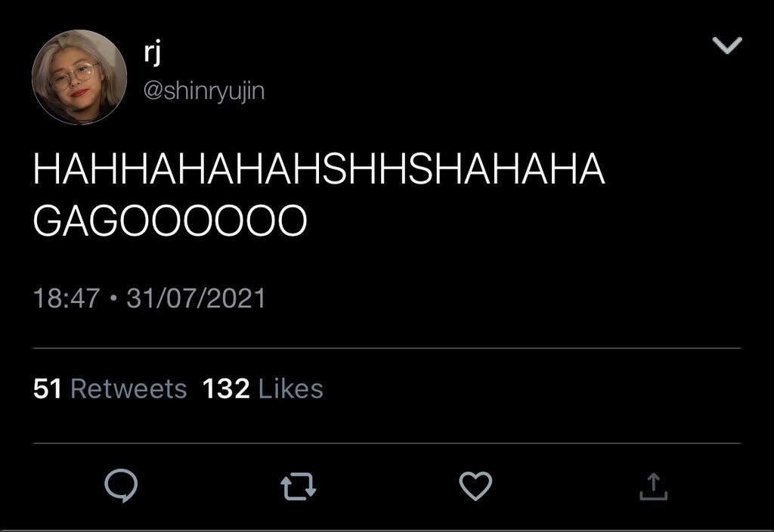This screenshot has width=774, height=532.
Task: Share the tweet via the upload arrow icon
Action: click(654, 487)
